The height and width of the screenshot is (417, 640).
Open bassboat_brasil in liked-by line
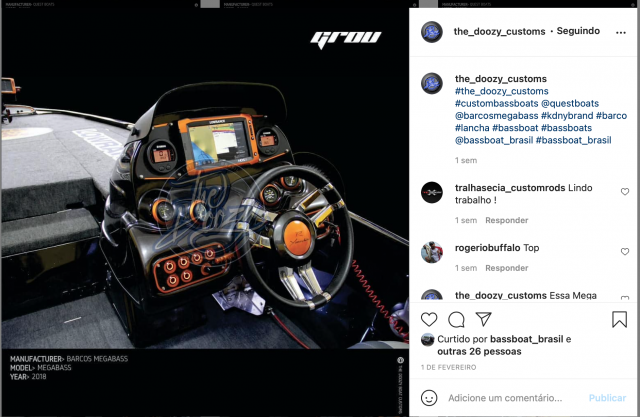coord(527,339)
